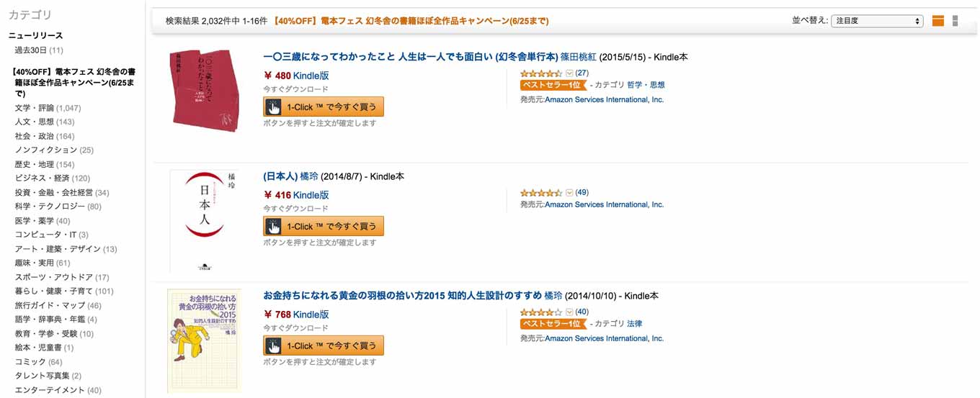Open the yellow 黄金の羽根 book cover
980x398 pixels.
[x=204, y=340]
